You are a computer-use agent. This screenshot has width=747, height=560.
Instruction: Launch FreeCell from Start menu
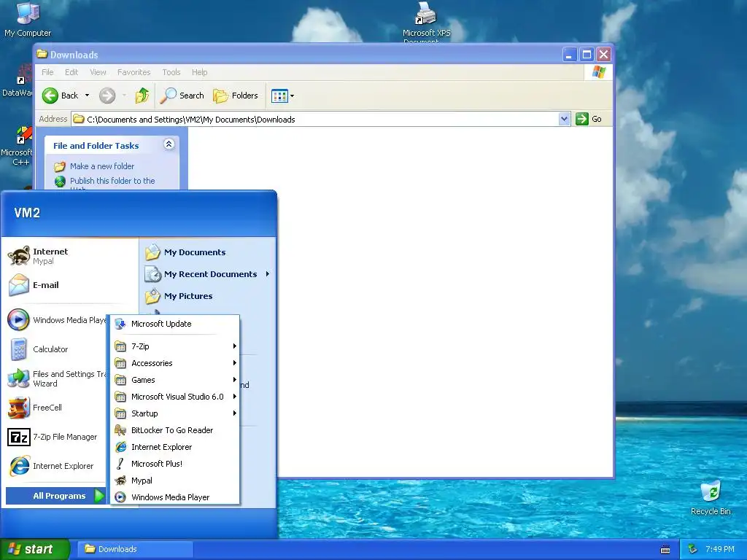pos(55,408)
